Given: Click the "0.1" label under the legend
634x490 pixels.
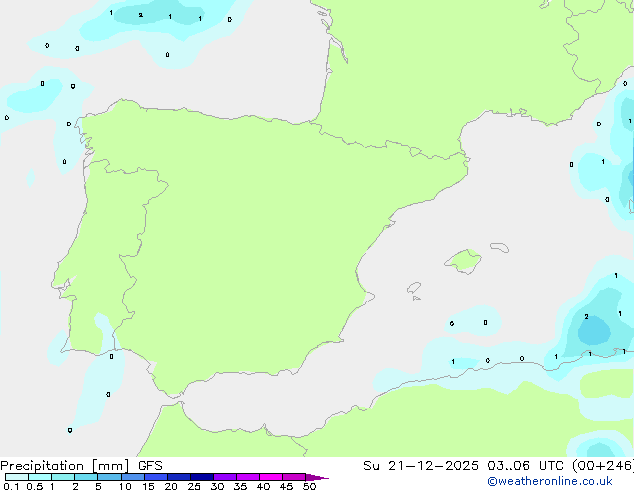Looking at the screenshot, I should click(11, 486).
